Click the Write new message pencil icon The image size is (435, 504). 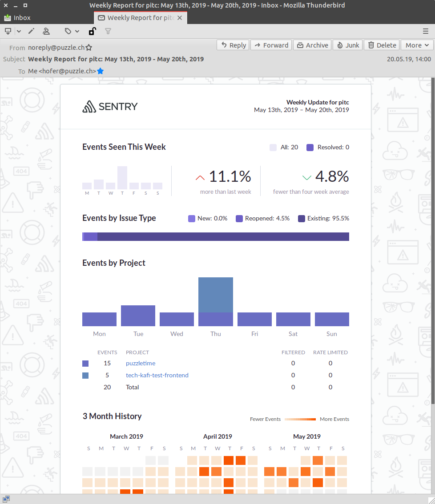[x=31, y=31]
